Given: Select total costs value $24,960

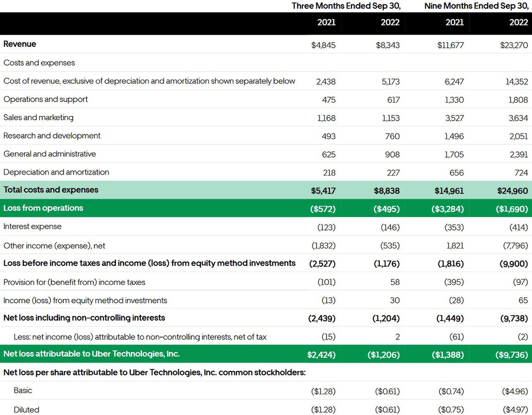Looking at the screenshot, I should (x=513, y=191).
